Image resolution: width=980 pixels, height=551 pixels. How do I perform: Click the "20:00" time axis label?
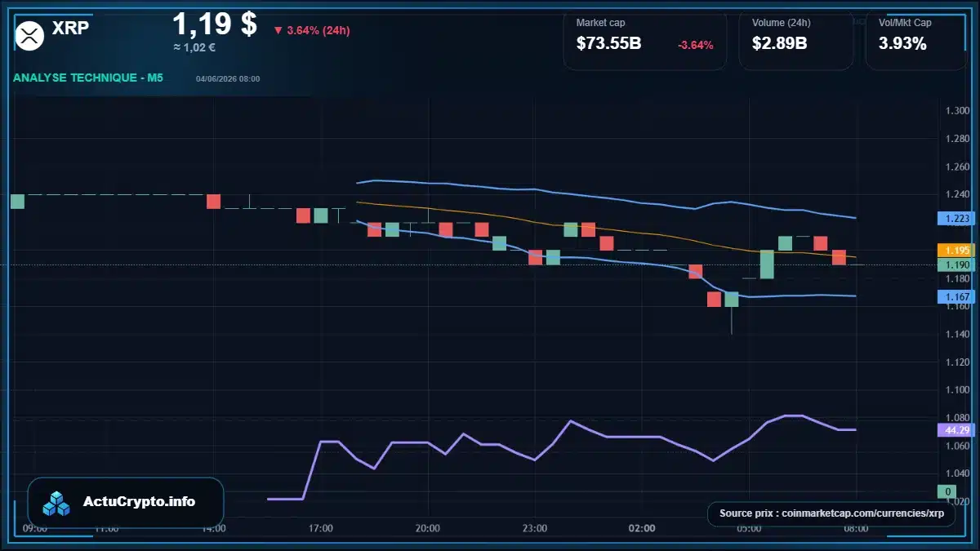(428, 529)
